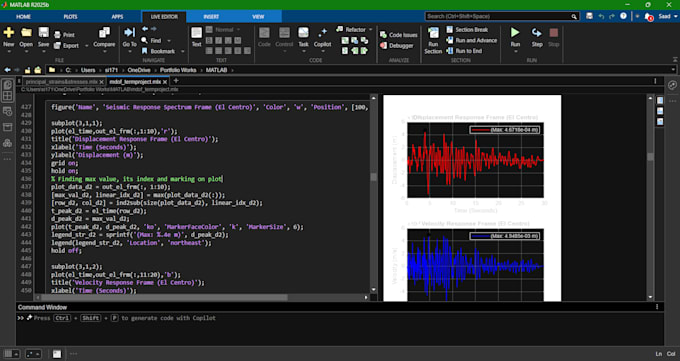This screenshot has width=680, height=361.
Task: Expand the Find dropdown arrow
Action: (169, 41)
